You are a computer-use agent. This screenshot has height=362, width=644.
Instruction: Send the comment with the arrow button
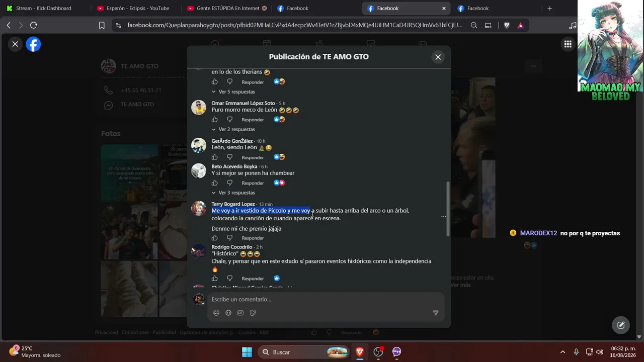coord(436,313)
